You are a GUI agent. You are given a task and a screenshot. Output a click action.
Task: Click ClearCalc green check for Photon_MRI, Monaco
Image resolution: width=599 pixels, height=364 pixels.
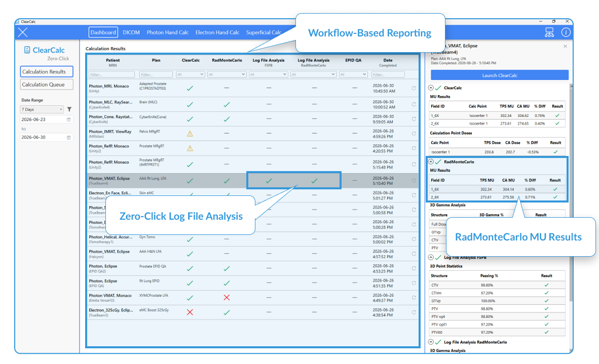pos(190,88)
